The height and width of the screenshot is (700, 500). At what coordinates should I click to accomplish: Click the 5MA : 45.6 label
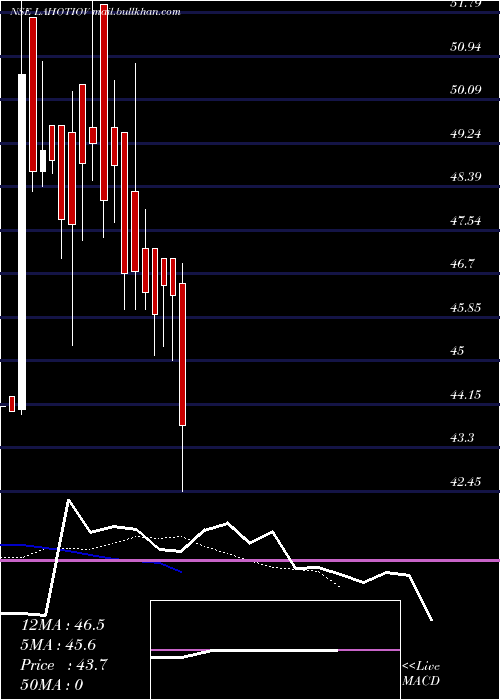click(58, 645)
